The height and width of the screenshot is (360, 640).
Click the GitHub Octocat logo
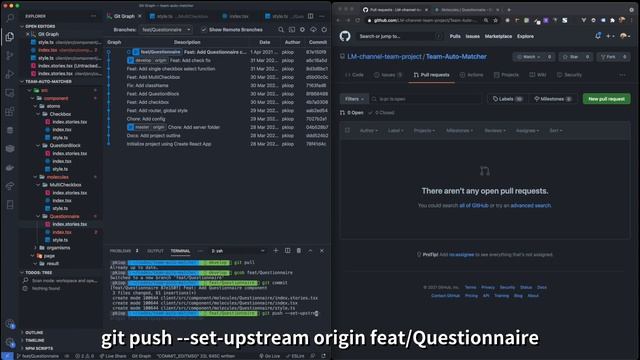point(345,36)
